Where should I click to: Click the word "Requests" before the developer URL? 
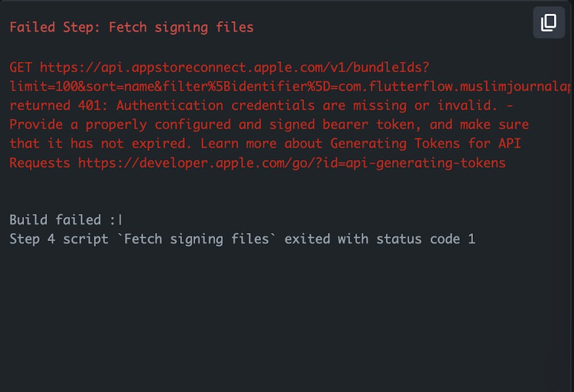tap(40, 163)
